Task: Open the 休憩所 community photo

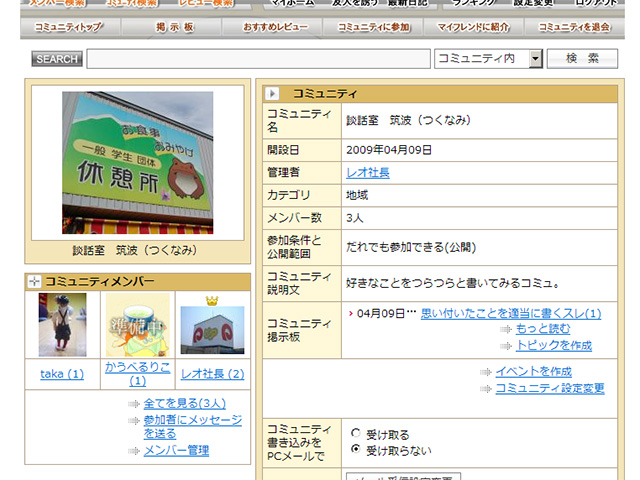Action: [x=138, y=163]
